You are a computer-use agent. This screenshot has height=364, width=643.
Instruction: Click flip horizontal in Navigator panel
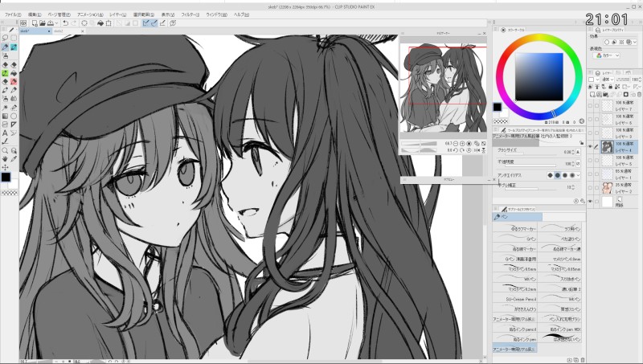[477, 150]
